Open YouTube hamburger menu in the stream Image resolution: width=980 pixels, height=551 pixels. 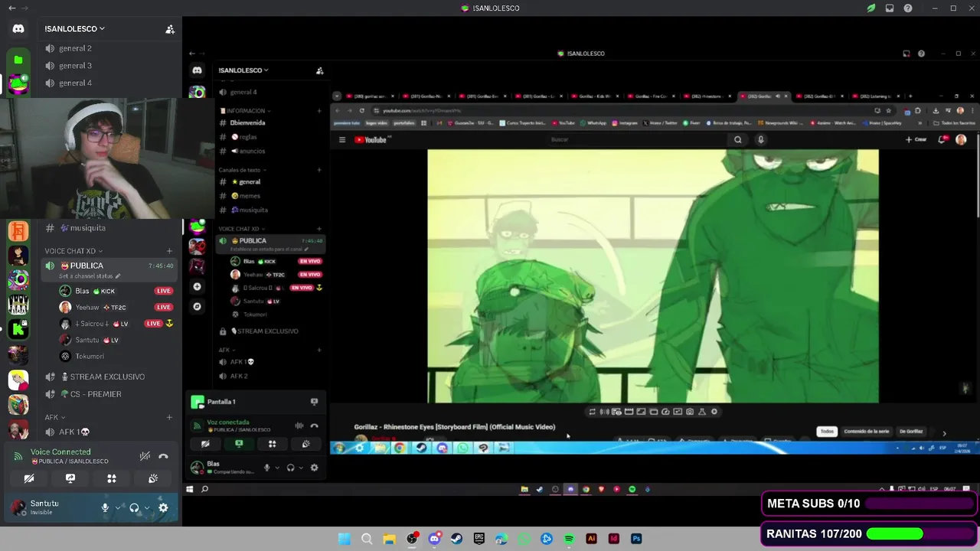342,140
